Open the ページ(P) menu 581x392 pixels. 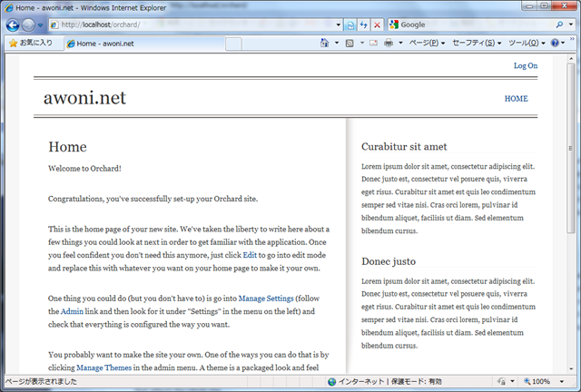click(x=427, y=43)
